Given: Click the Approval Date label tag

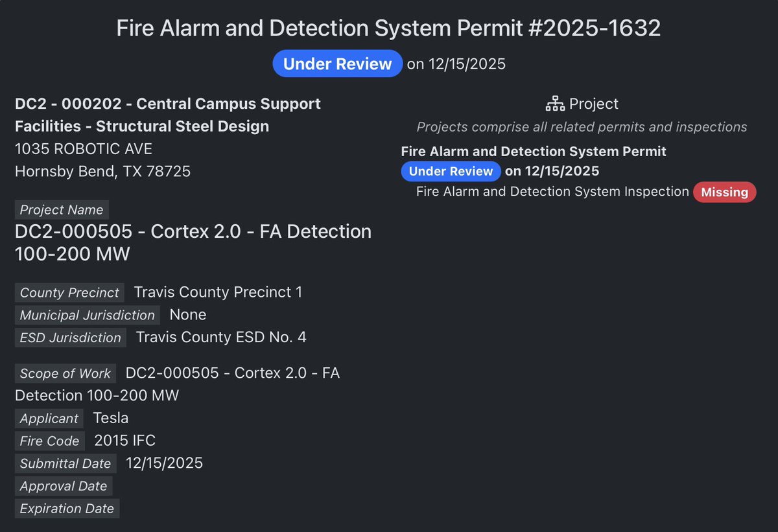Looking at the screenshot, I should click(x=63, y=487).
